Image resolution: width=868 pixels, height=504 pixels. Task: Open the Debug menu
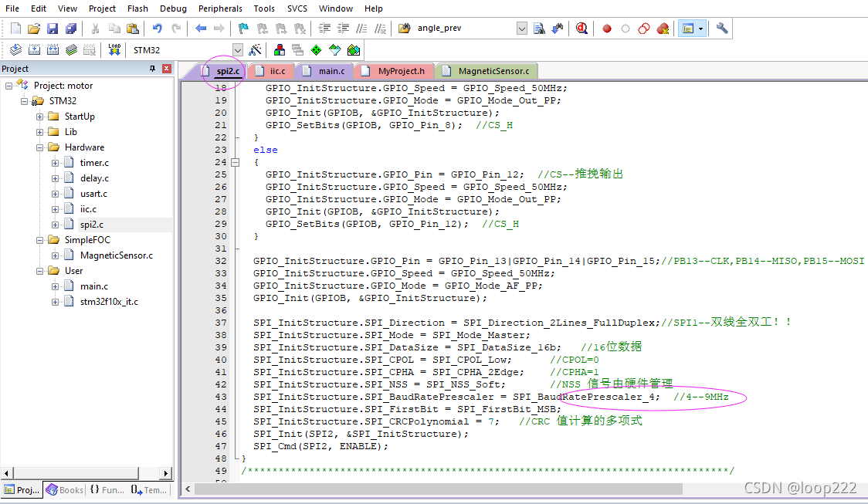pyautogui.click(x=173, y=8)
